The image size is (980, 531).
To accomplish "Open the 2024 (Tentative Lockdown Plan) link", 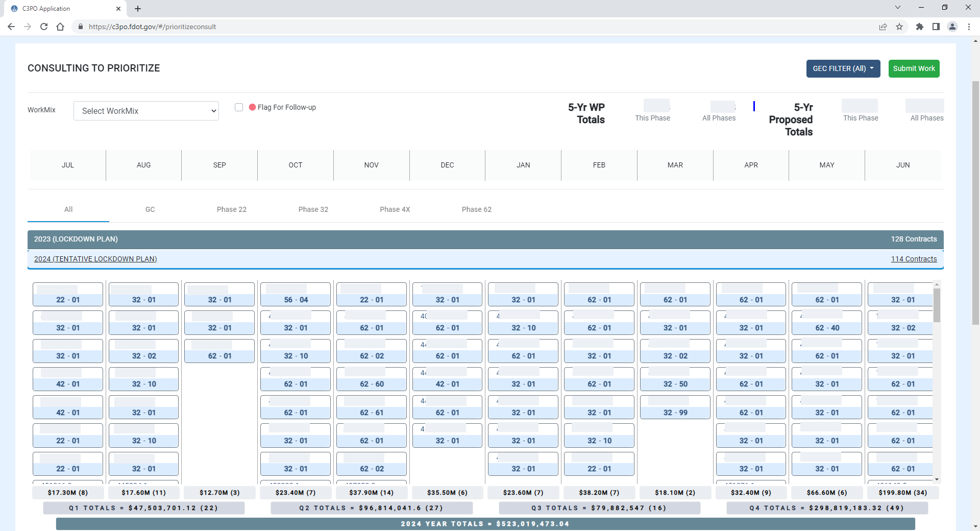I will [x=95, y=259].
